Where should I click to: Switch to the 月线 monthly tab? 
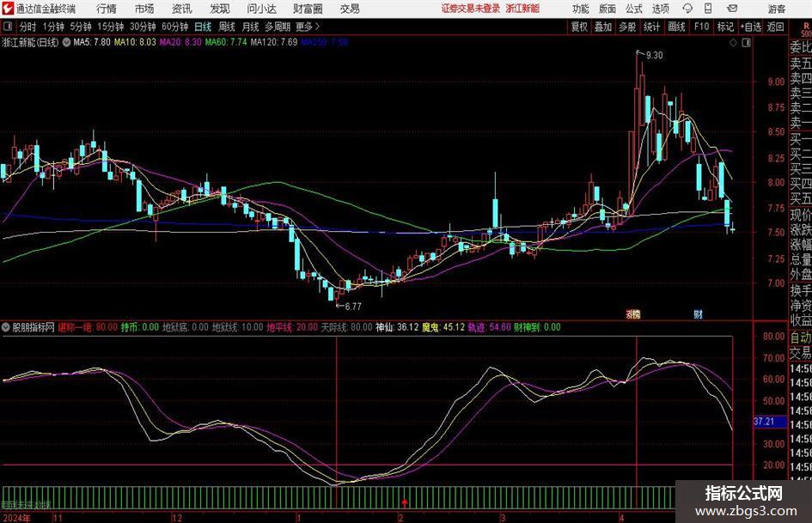[251, 27]
